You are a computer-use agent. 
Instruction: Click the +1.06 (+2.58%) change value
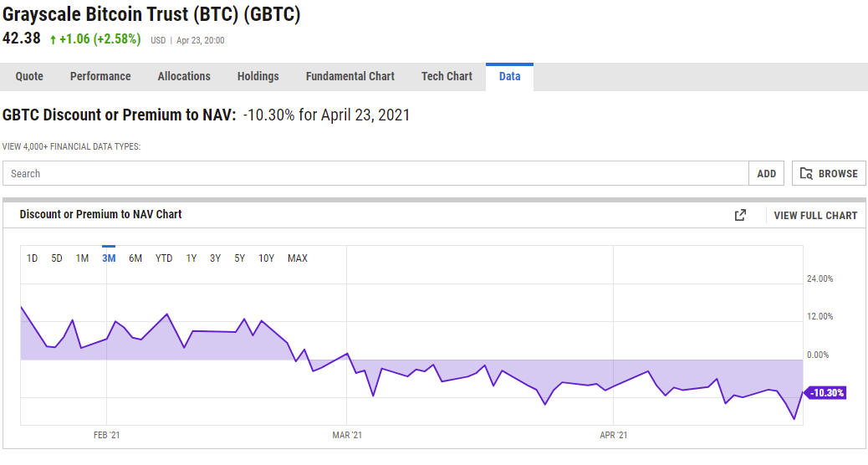tap(100, 39)
